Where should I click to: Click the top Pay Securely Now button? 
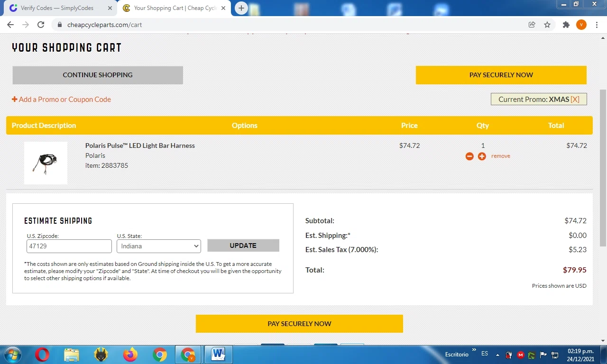(x=501, y=75)
